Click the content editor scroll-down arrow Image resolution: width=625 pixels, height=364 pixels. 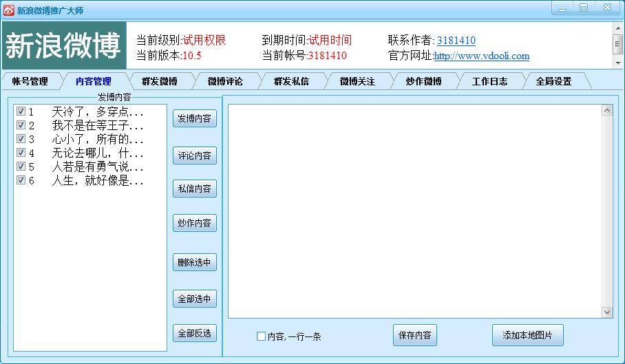click(x=607, y=312)
